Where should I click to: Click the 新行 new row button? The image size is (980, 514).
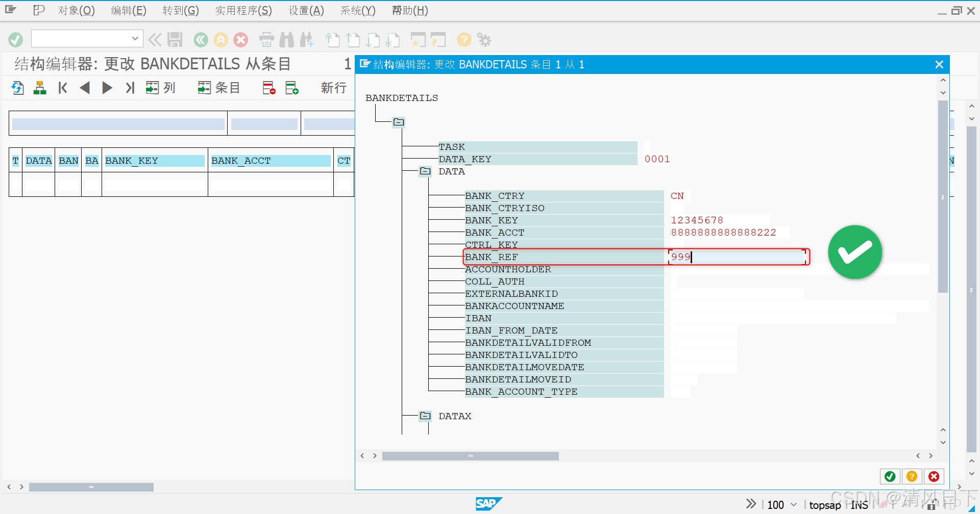click(334, 88)
